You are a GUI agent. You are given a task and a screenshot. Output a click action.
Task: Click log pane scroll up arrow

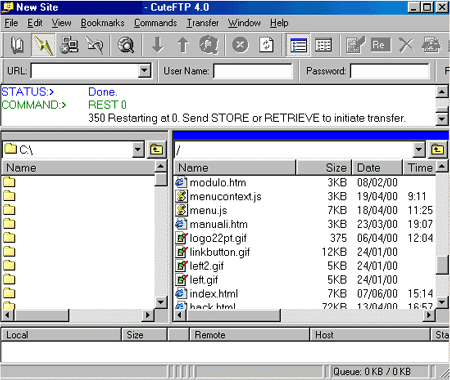442,91
